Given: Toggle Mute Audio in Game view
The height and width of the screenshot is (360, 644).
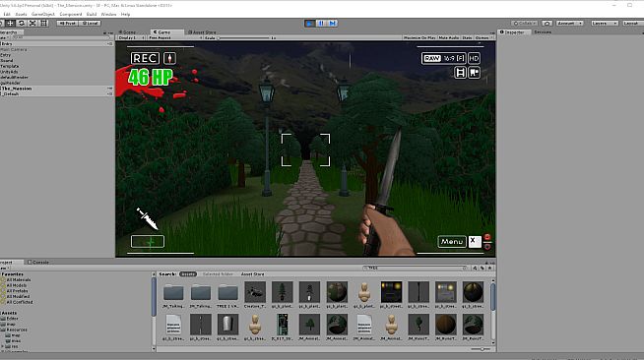Looking at the screenshot, I should click(448, 37).
